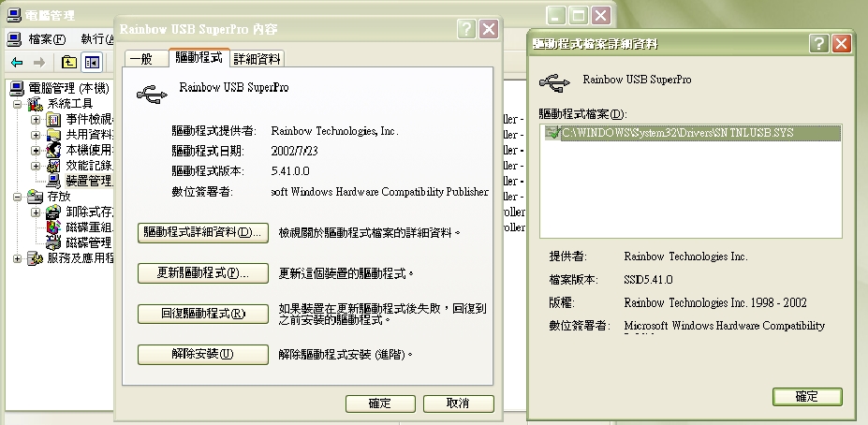Click provider text Rainbow Technologies, Inc.

334,131
